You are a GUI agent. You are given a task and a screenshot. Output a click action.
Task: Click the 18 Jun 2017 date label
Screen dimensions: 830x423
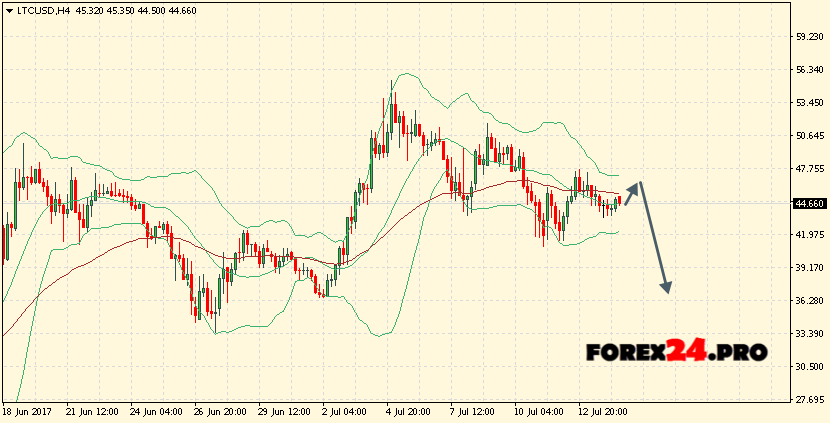[x=29, y=412]
